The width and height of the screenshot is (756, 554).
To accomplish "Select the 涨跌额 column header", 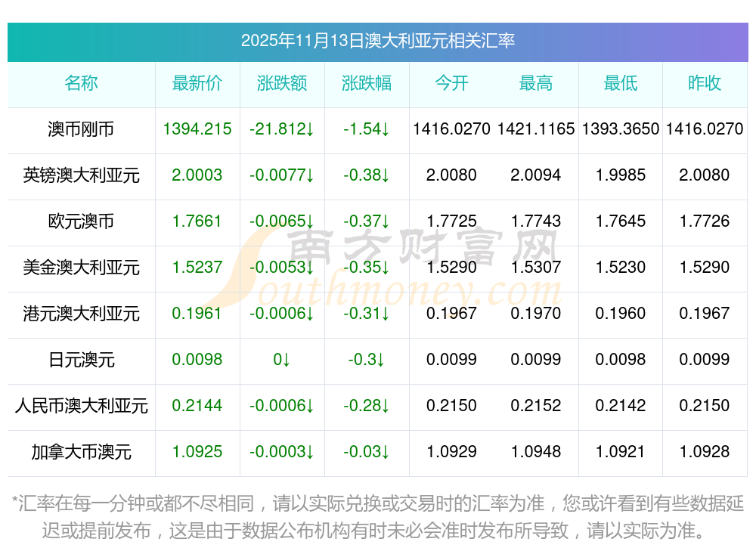I will [282, 83].
